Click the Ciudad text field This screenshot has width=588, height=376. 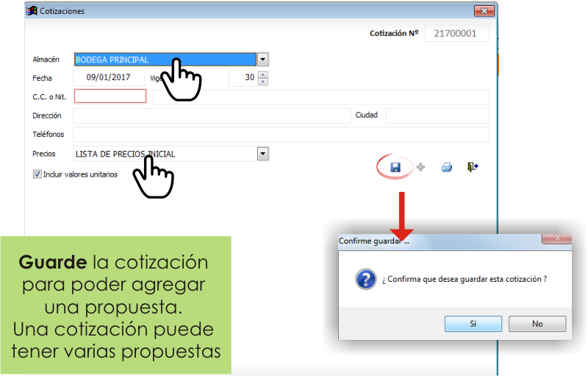(x=437, y=116)
